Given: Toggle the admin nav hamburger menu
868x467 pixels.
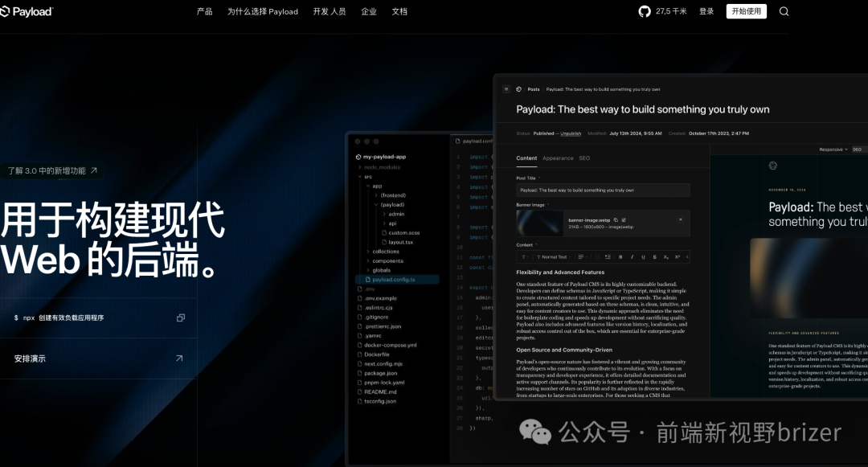Looking at the screenshot, I should pos(506,89).
